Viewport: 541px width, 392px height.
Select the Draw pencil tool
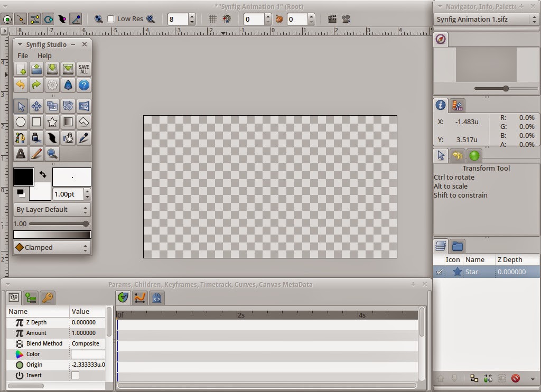tap(36, 154)
